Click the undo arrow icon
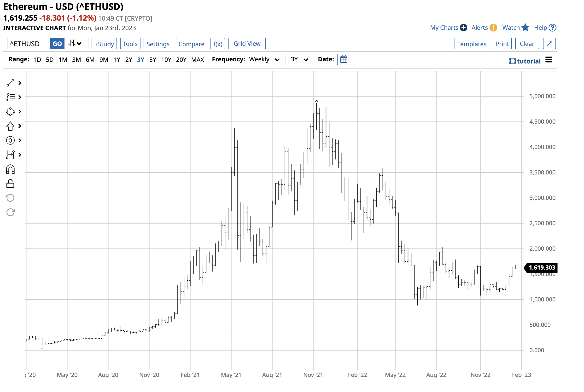 coord(10,198)
